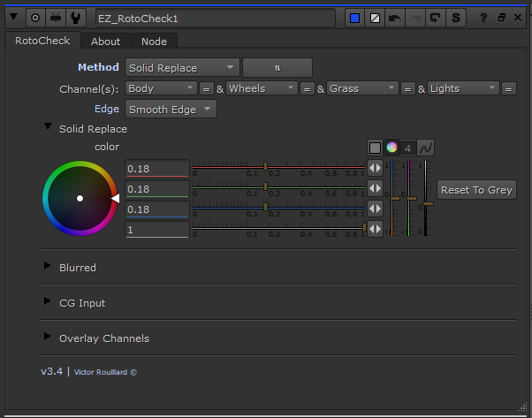This screenshot has width=532, height=418.
Task: Open the color wheel picker button
Action: 391,148
